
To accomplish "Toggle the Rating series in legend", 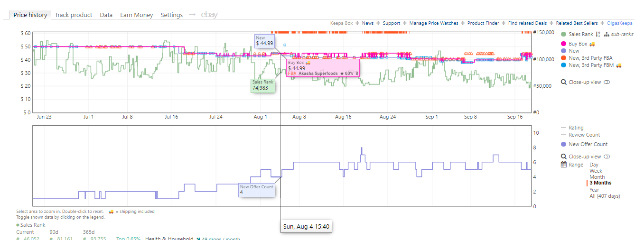I will 576,128.
